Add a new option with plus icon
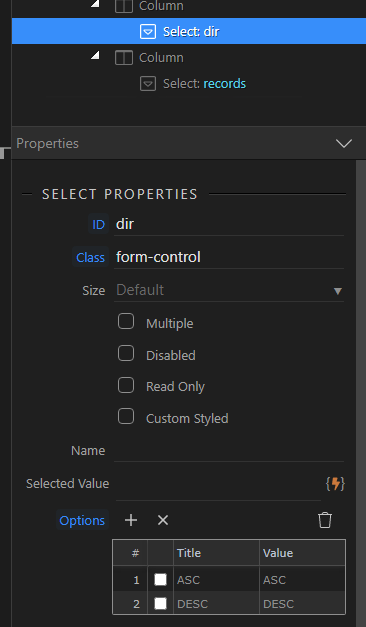366x627 pixels. [131, 520]
